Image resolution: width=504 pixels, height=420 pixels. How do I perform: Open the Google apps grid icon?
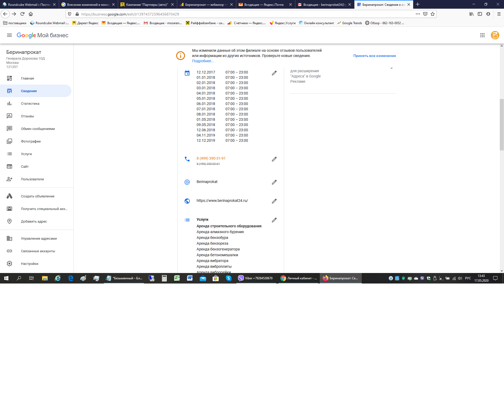(x=482, y=35)
